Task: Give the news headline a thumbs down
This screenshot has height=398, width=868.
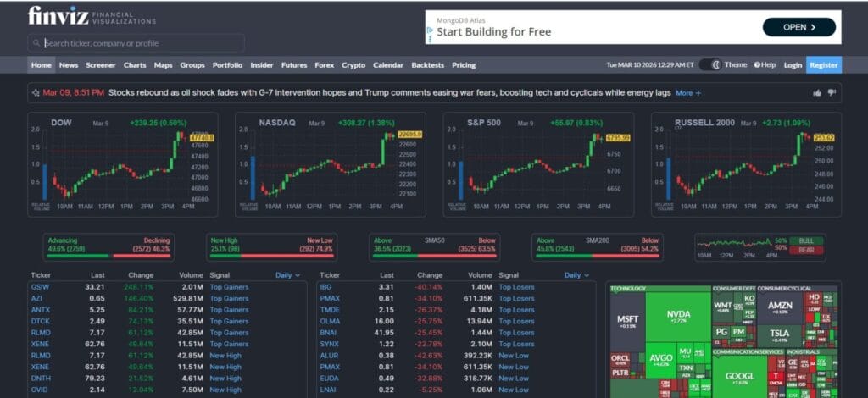Action: tap(832, 93)
